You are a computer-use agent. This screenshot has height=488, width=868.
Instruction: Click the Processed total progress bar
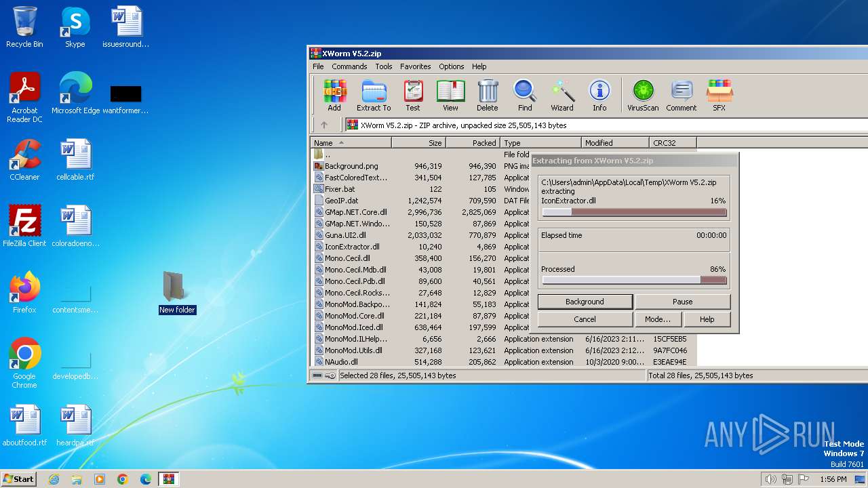(x=634, y=280)
